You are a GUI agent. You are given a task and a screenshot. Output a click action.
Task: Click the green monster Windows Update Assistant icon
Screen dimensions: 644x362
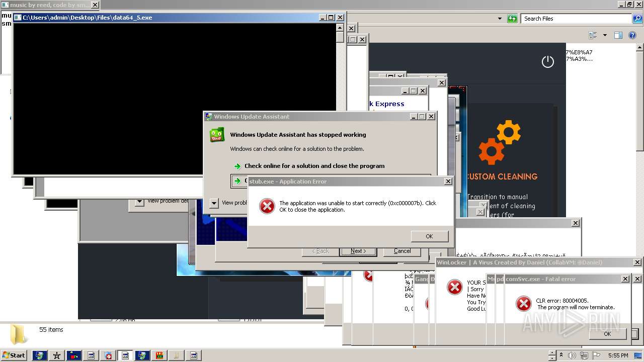click(x=217, y=135)
